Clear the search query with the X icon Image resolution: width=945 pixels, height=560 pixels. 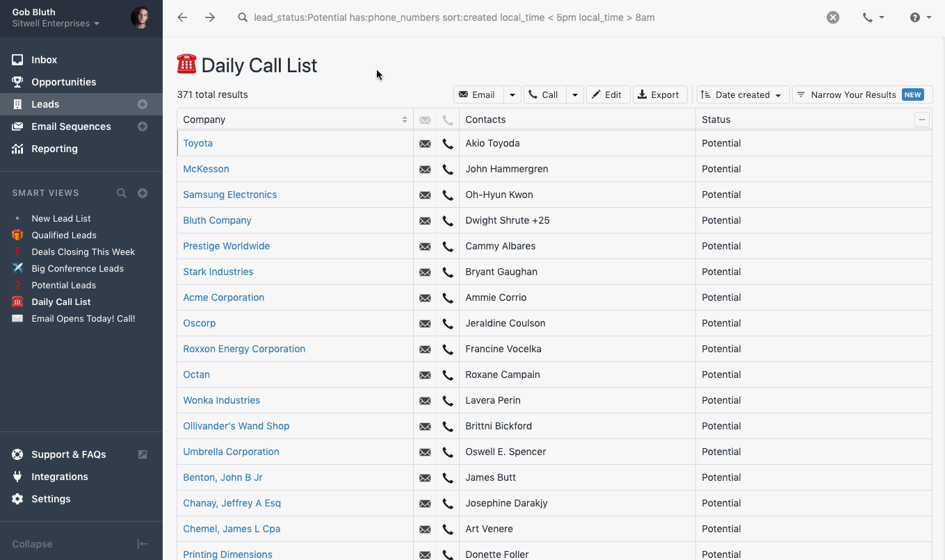(833, 17)
